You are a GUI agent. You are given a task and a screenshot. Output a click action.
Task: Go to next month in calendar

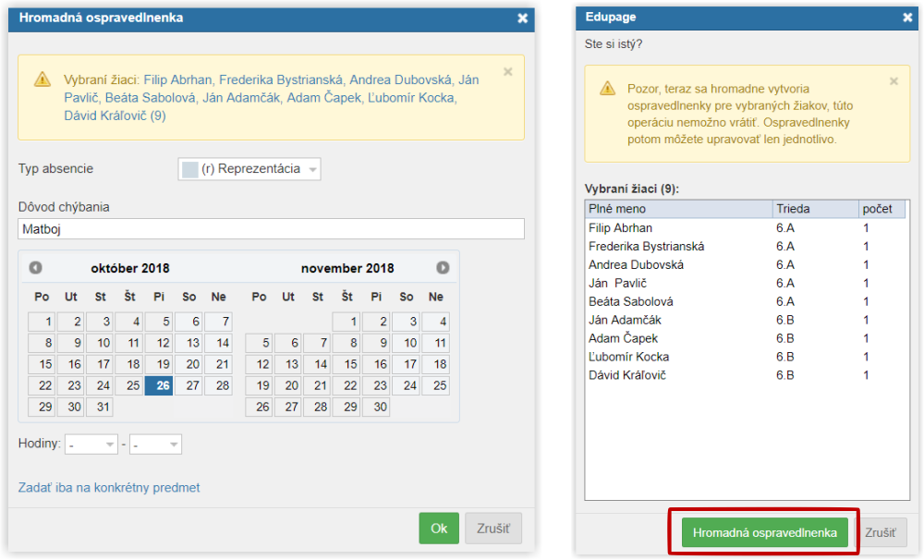443,268
